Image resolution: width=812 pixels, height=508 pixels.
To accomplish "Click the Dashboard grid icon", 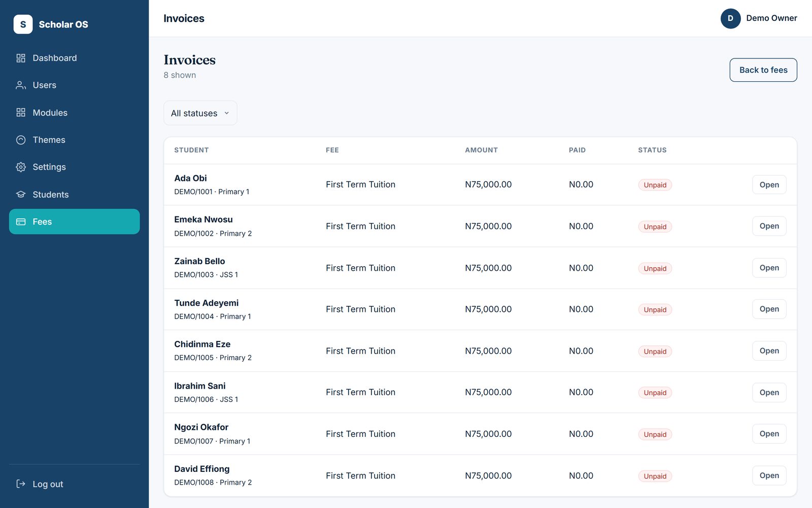I will 21,58.
